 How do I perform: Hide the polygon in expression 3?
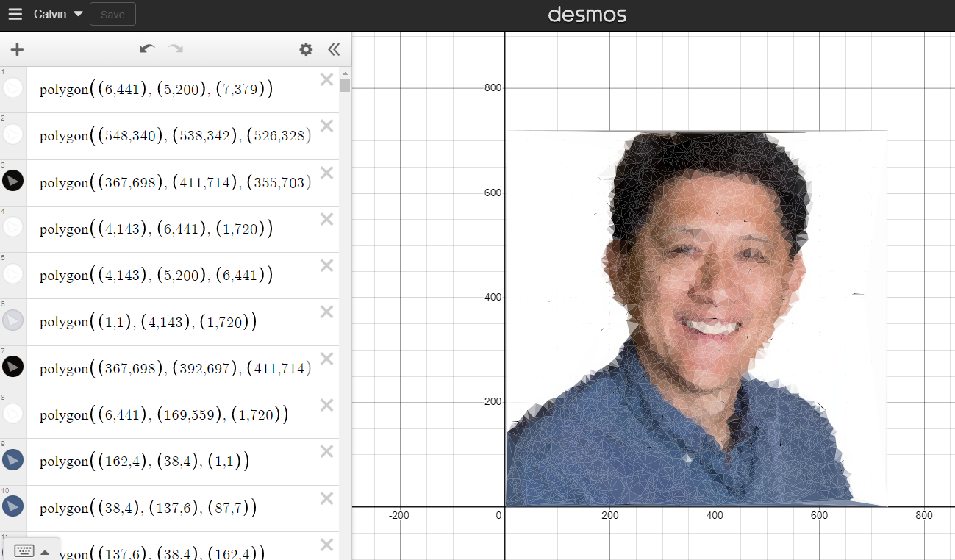[12, 180]
